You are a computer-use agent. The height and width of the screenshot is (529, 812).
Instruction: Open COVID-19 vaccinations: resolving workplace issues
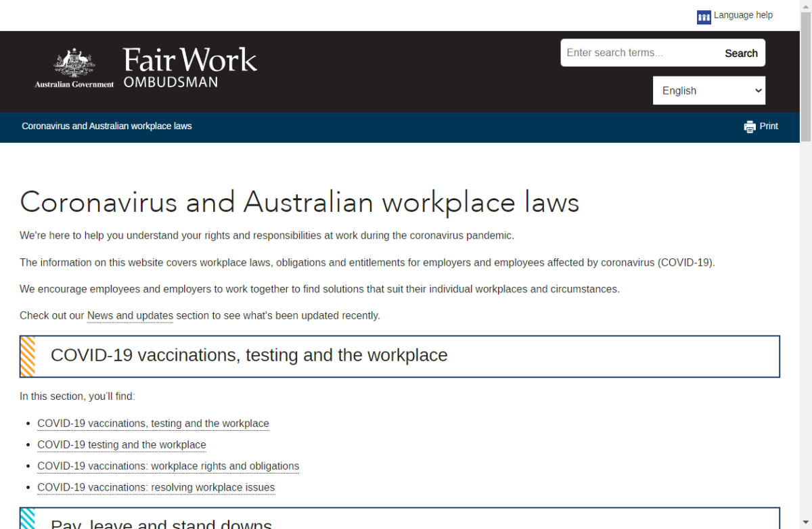pyautogui.click(x=156, y=487)
